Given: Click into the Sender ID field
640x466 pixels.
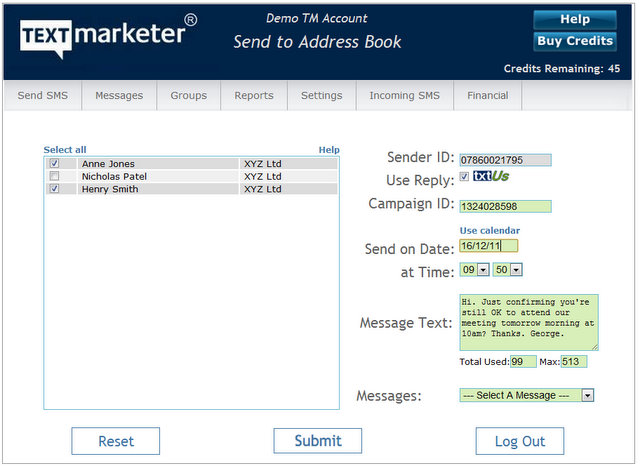Looking at the screenshot, I should click(505, 160).
